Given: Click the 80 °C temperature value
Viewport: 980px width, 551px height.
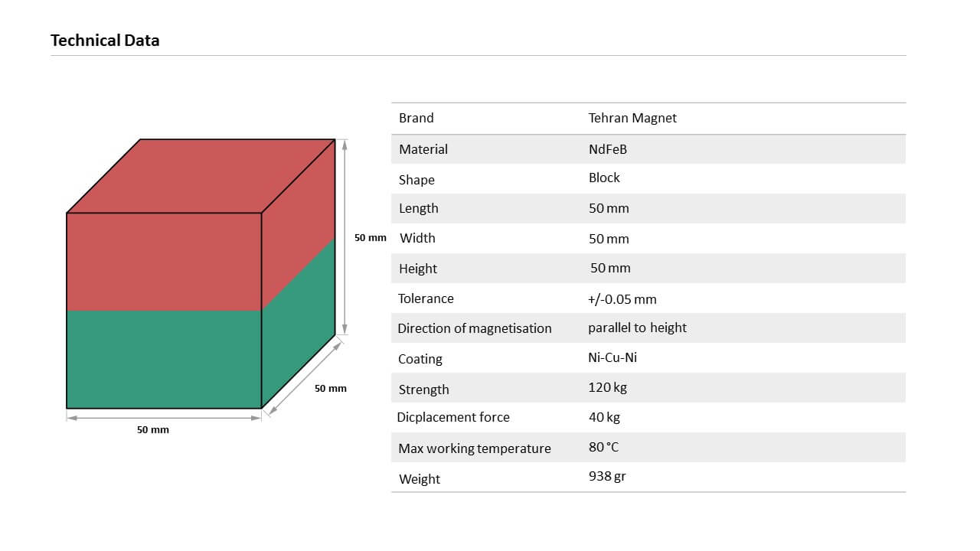Looking at the screenshot, I should click(x=604, y=447).
